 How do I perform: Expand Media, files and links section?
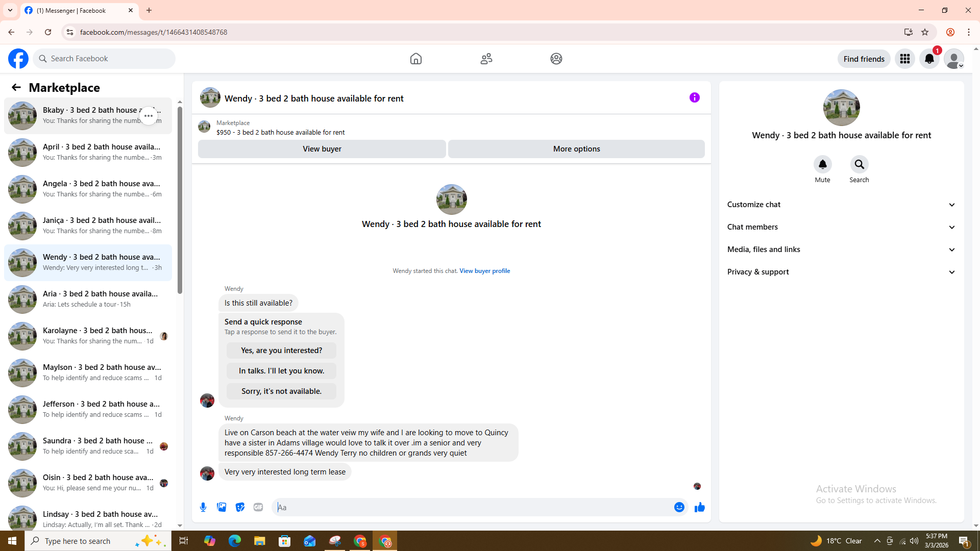pos(841,249)
